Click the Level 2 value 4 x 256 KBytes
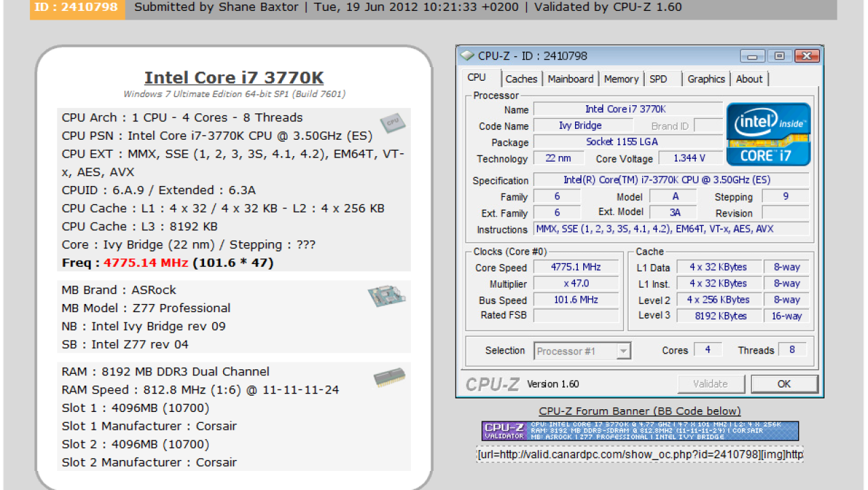This screenshot has width=868, height=490. (718, 299)
